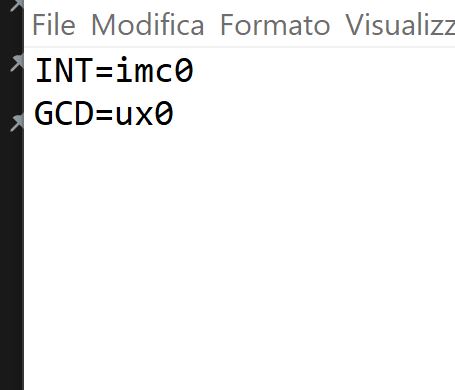The width and height of the screenshot is (455, 390).
Task: Click the letter x in ux0
Action: click(144, 117)
